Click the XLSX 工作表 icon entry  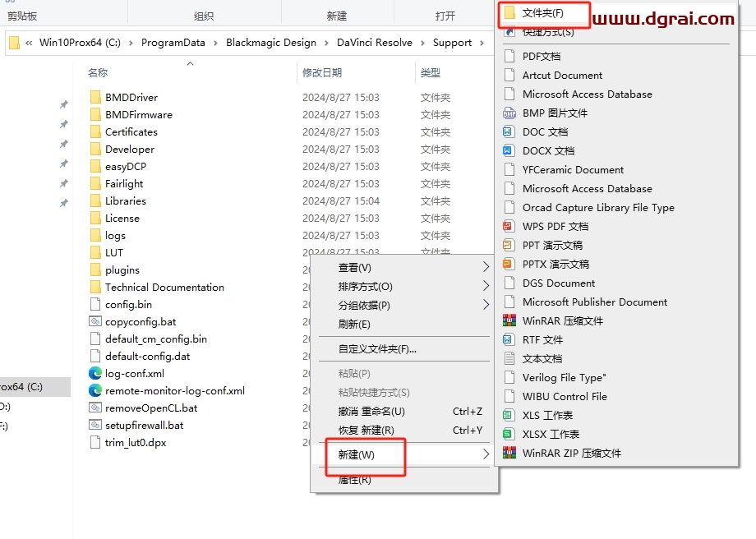[x=509, y=435]
